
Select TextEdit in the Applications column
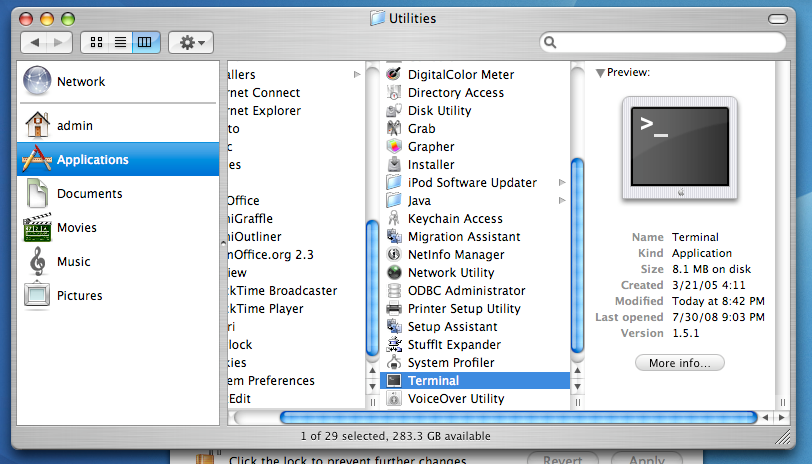pyautogui.click(x=296, y=399)
